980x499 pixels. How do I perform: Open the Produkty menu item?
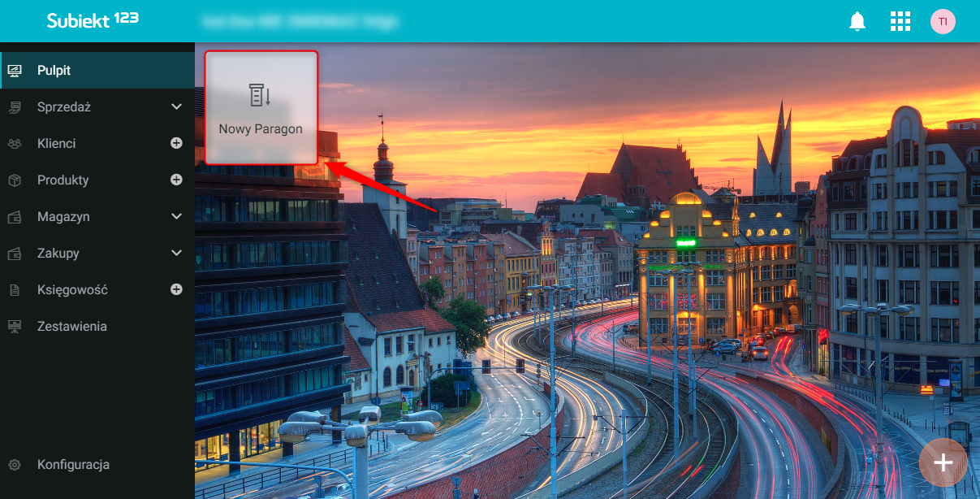(97, 180)
